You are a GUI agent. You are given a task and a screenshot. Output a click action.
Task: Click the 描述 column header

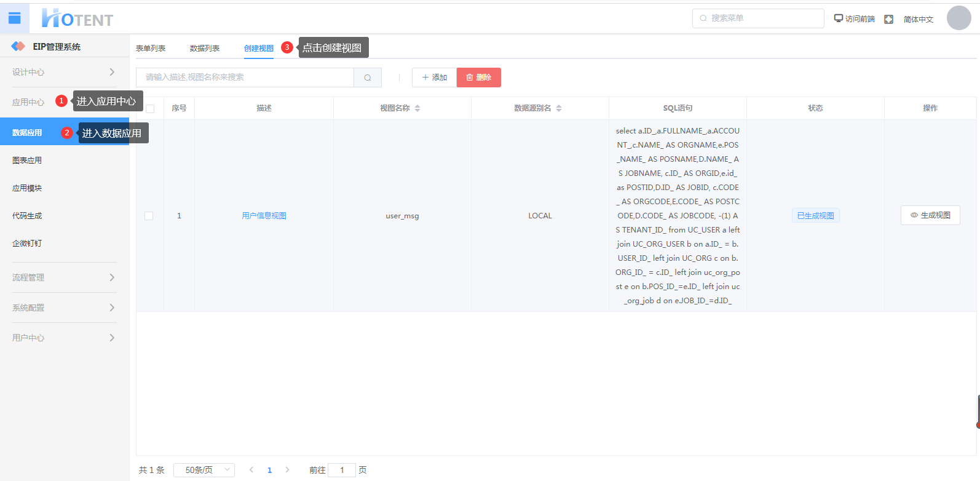pyautogui.click(x=264, y=108)
